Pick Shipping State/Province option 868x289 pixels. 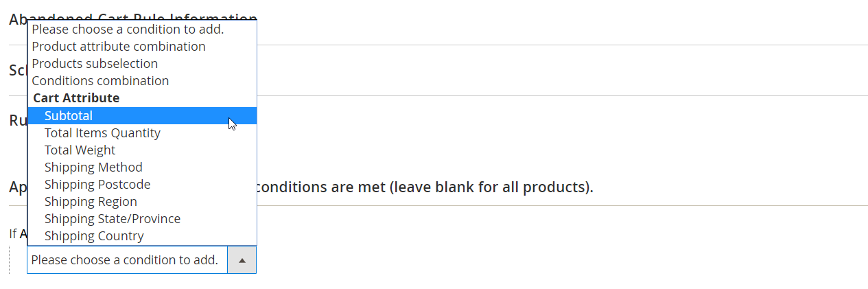pos(113,219)
